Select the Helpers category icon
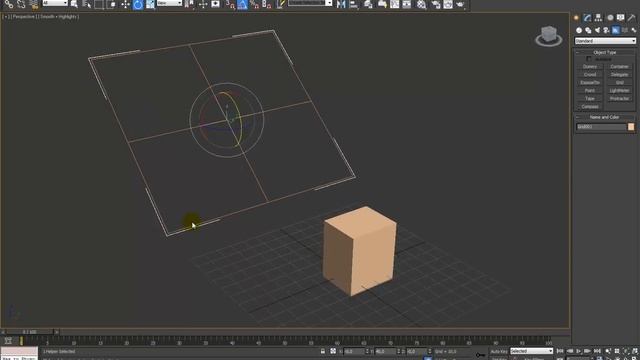Image resolution: width=640 pixels, height=360 pixels. click(x=616, y=30)
